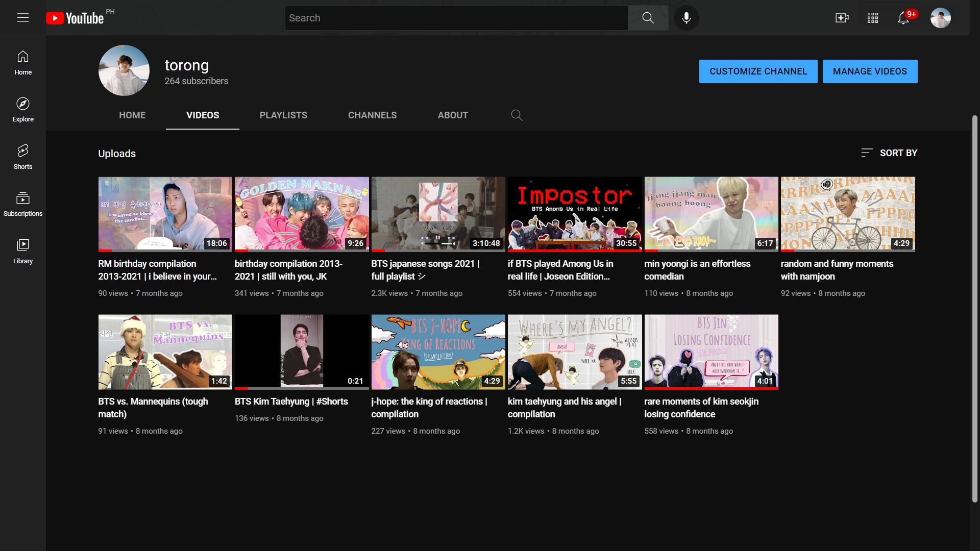Open Library in the sidebar
The height and width of the screenshot is (551, 980).
23,251
